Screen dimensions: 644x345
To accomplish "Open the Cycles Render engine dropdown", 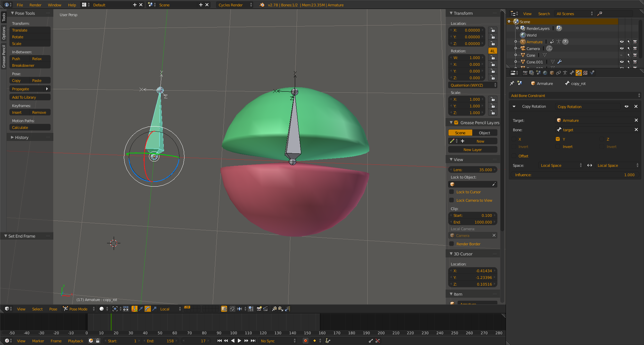I will 235,5.
